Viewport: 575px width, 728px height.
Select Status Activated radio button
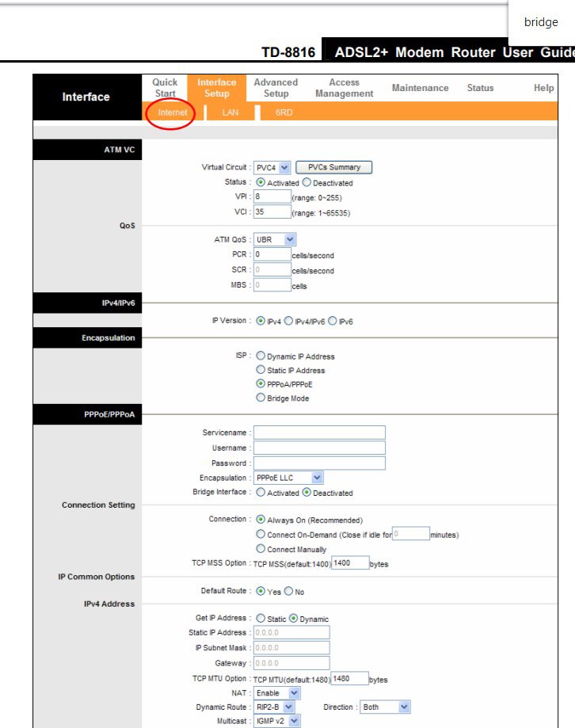pyautogui.click(x=261, y=182)
